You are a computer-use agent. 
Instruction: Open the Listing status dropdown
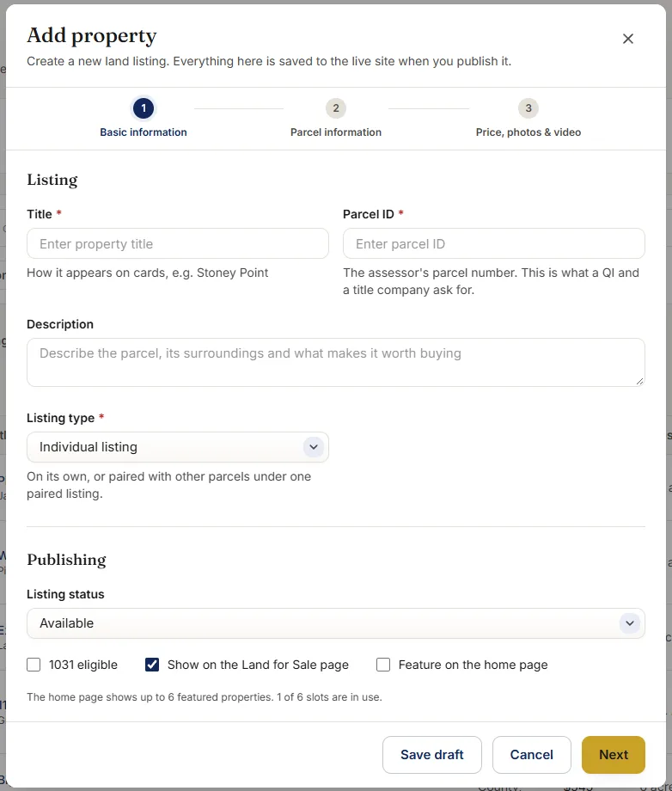click(x=336, y=623)
